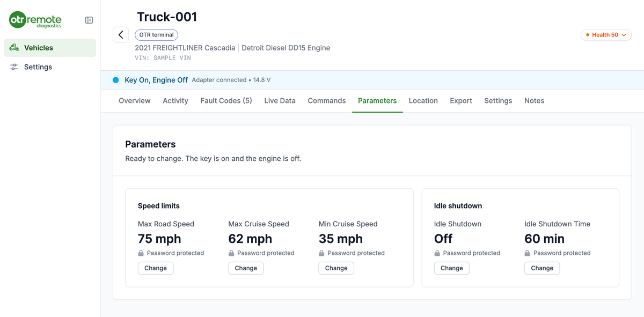Click the Detroit Diesel DD15 Engine text

pos(286,48)
